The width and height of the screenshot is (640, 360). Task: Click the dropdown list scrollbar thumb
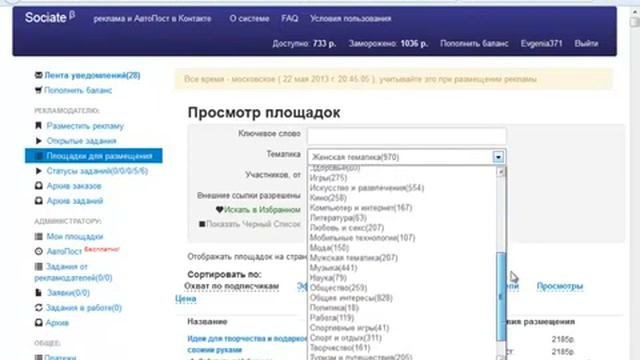pos(501,296)
